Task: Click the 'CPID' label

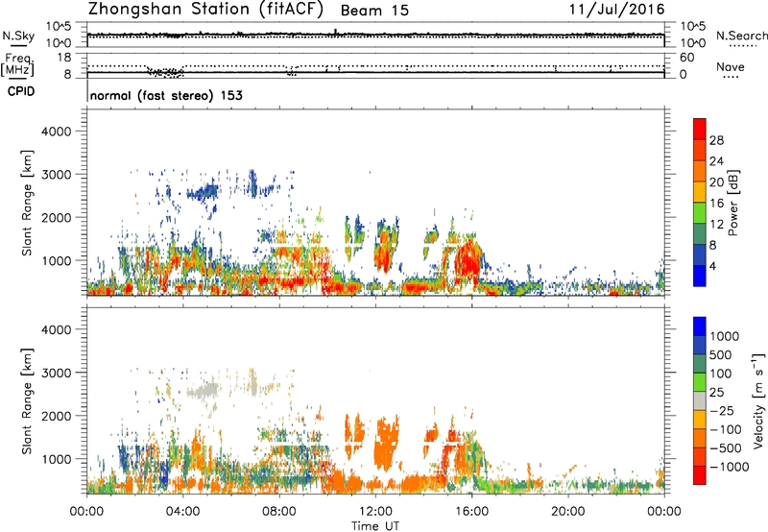Action: pyautogui.click(x=21, y=91)
